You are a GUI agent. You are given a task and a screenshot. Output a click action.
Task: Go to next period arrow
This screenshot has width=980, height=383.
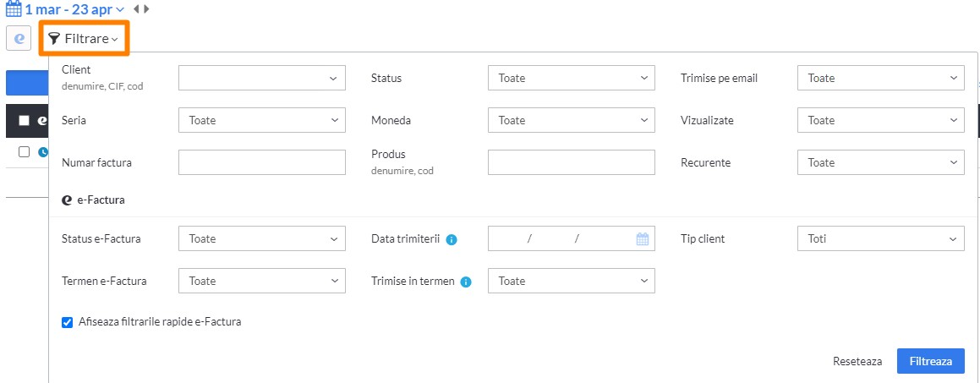pyautogui.click(x=146, y=8)
